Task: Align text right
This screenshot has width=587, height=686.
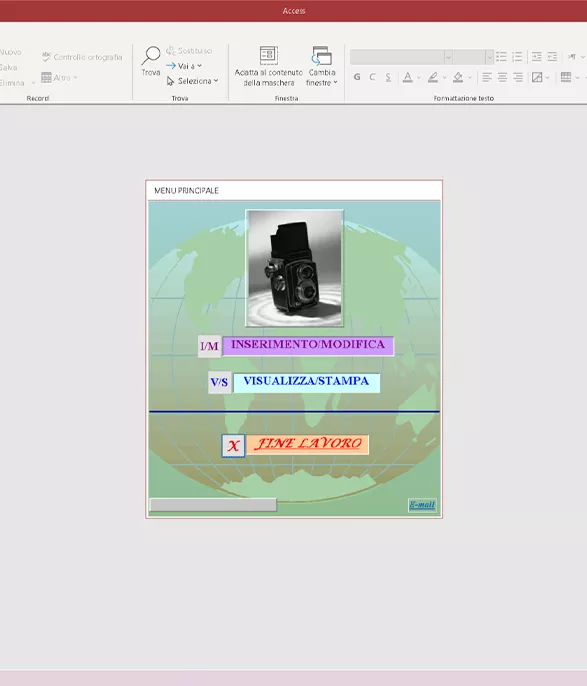Action: [518, 77]
